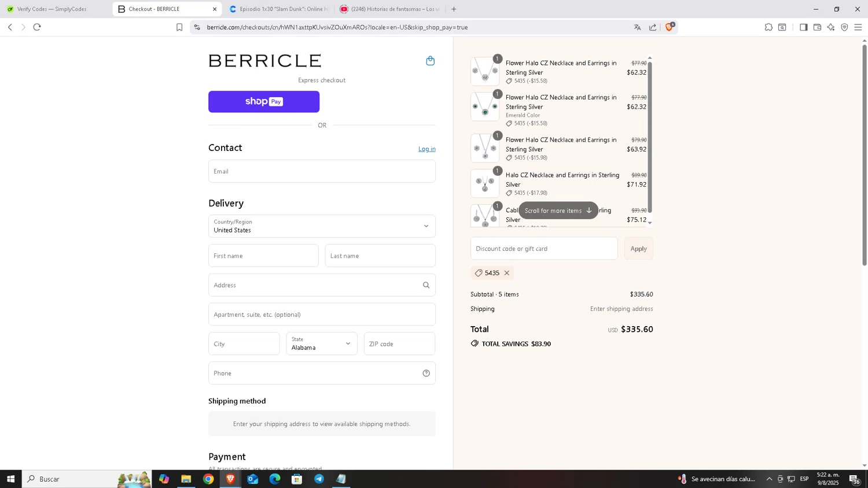Open the translate page icon in address bar

[637, 27]
